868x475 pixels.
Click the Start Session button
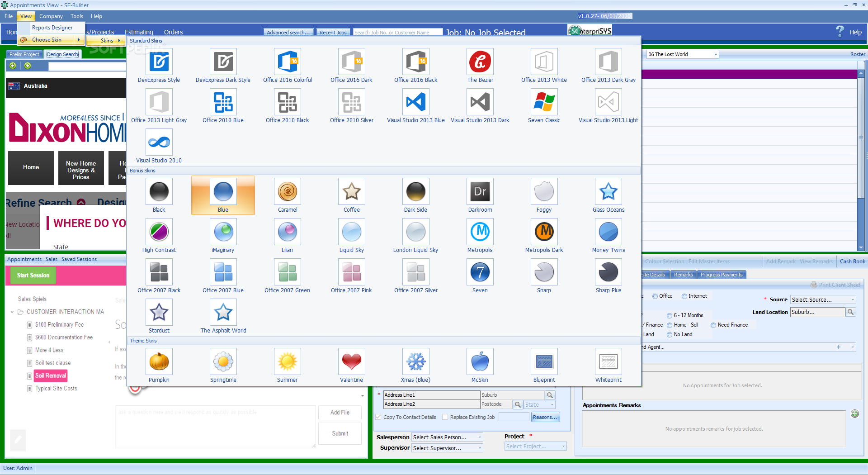pyautogui.click(x=33, y=275)
